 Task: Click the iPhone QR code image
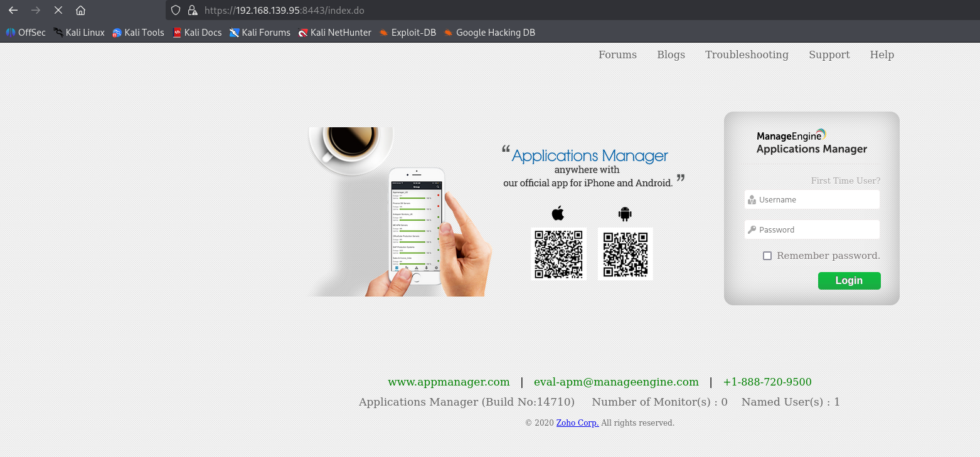(558, 254)
